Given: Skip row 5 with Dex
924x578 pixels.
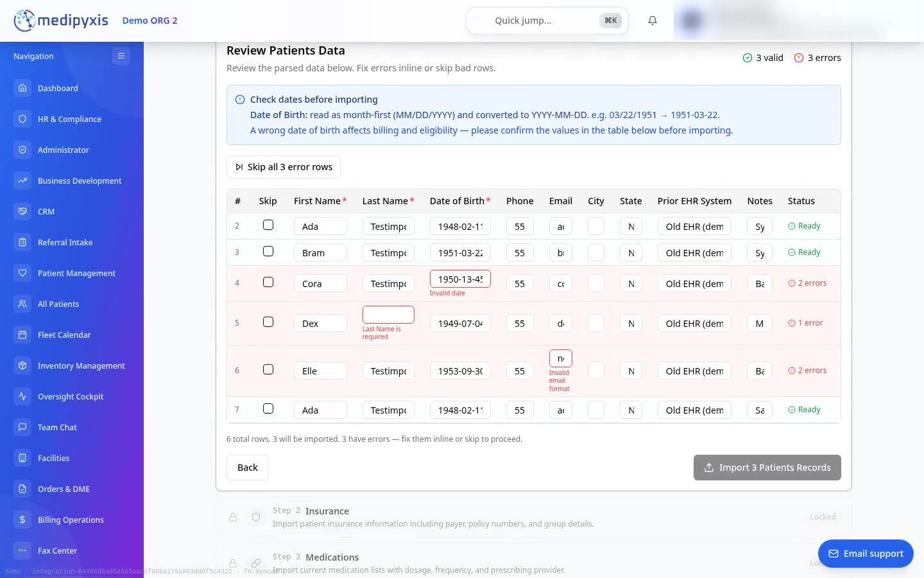Looking at the screenshot, I should 268,322.
